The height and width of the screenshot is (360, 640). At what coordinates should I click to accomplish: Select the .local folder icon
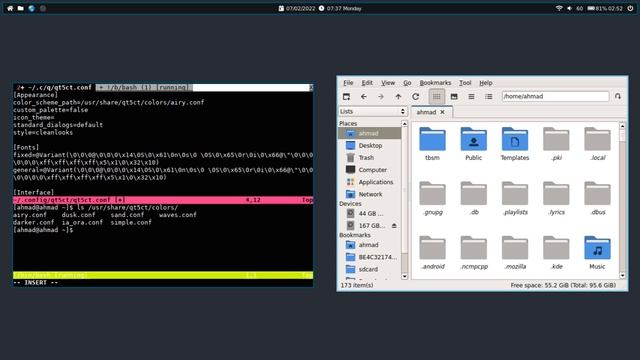point(598,139)
